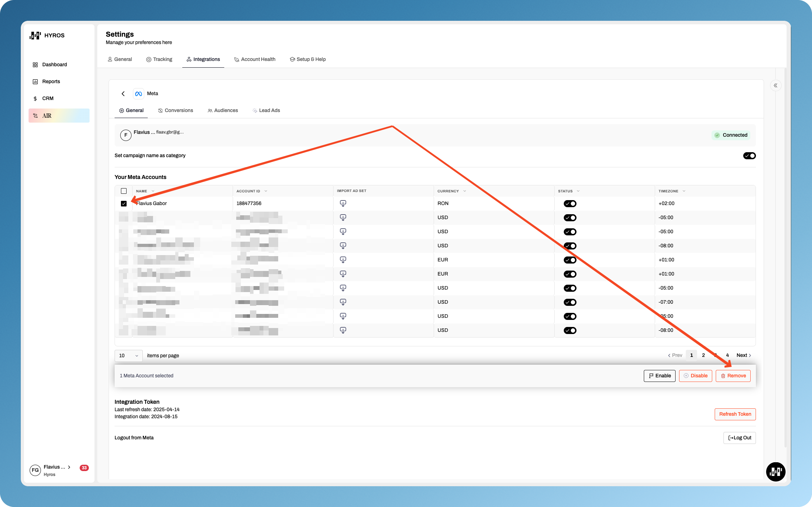Click the import ad set icon for Flavius Gabor
The image size is (812, 507).
(x=343, y=203)
